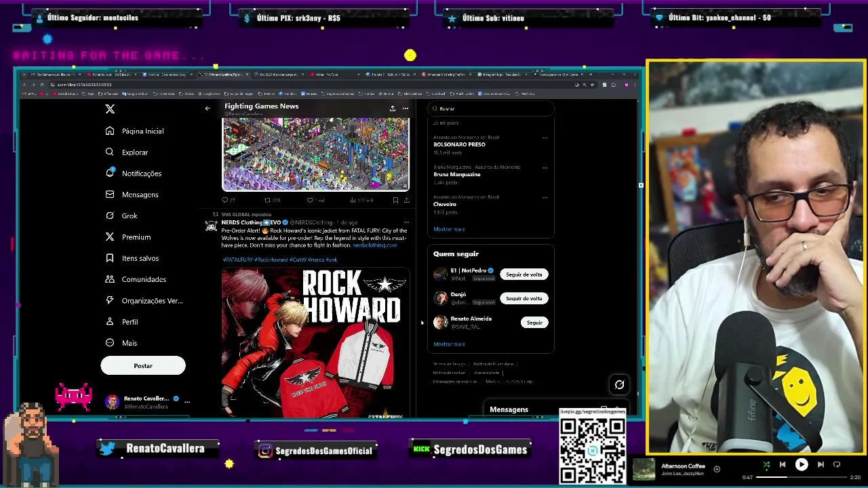Open Comunidades from sidebar

pos(136,279)
